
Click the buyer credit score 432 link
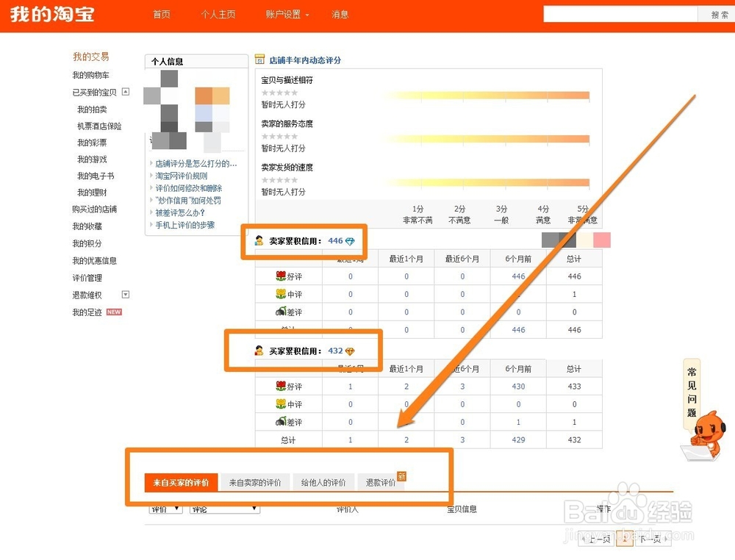coord(335,351)
